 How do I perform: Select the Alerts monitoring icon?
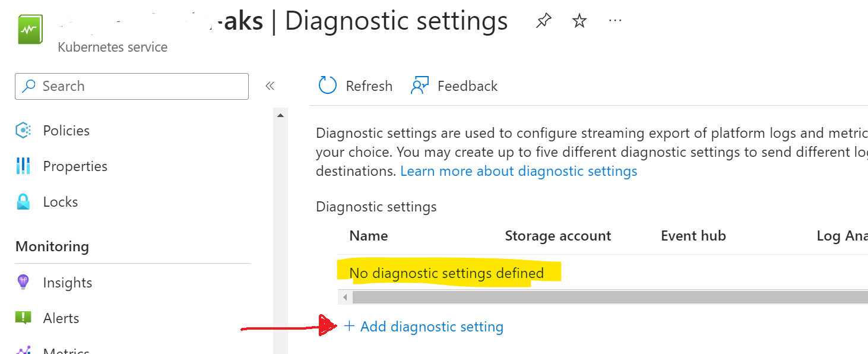tap(23, 318)
